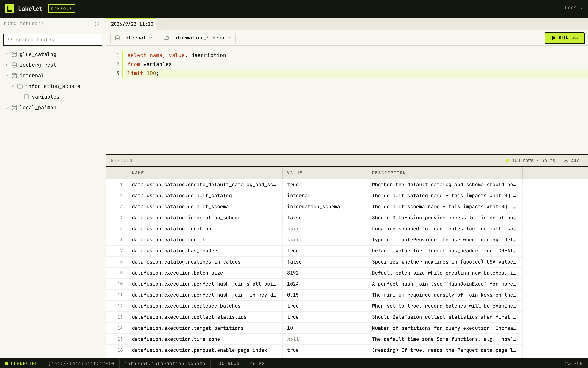Expand the iceberg_rest node
Viewport: 588px width, 368px height.
tap(7, 65)
